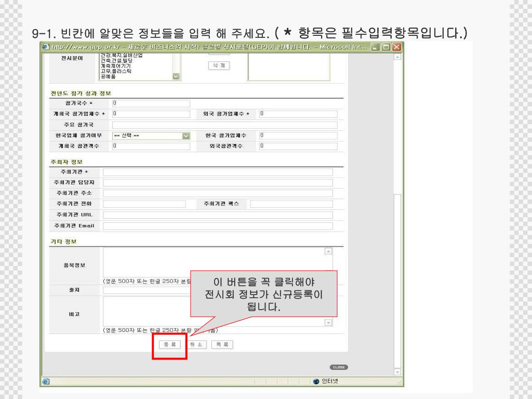The width and height of the screenshot is (532, 399).
Task: Click the 한국 참가업체수 input field
Action: 298,136
